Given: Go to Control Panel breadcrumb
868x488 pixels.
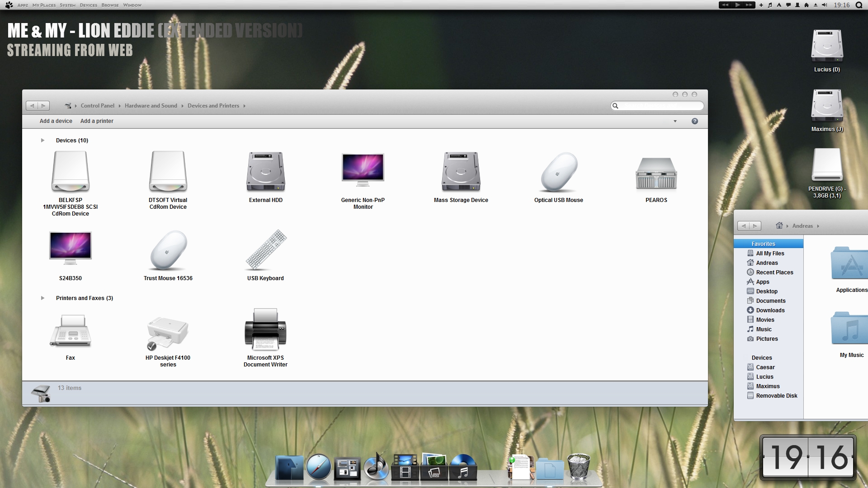Looking at the screenshot, I should point(97,106).
